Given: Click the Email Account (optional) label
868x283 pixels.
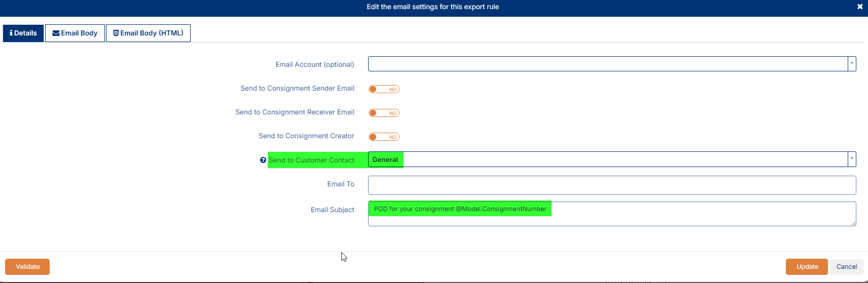Looking at the screenshot, I should 314,64.
